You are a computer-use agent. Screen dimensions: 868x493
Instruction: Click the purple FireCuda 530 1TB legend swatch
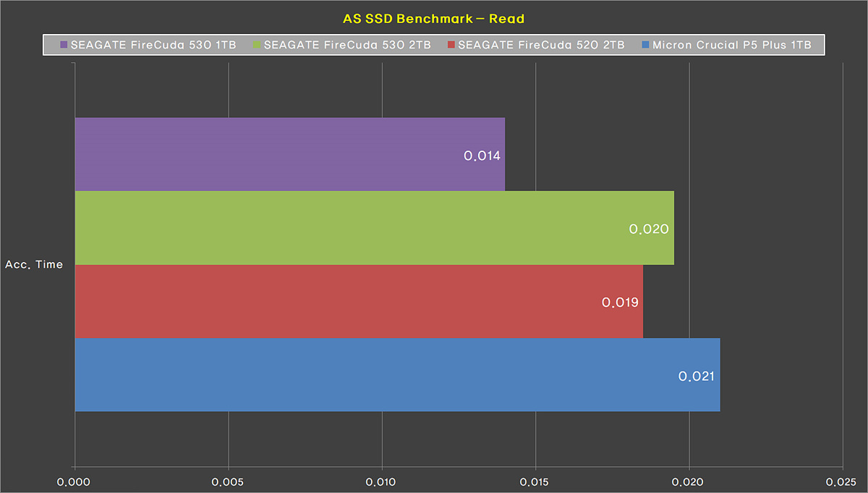point(64,45)
